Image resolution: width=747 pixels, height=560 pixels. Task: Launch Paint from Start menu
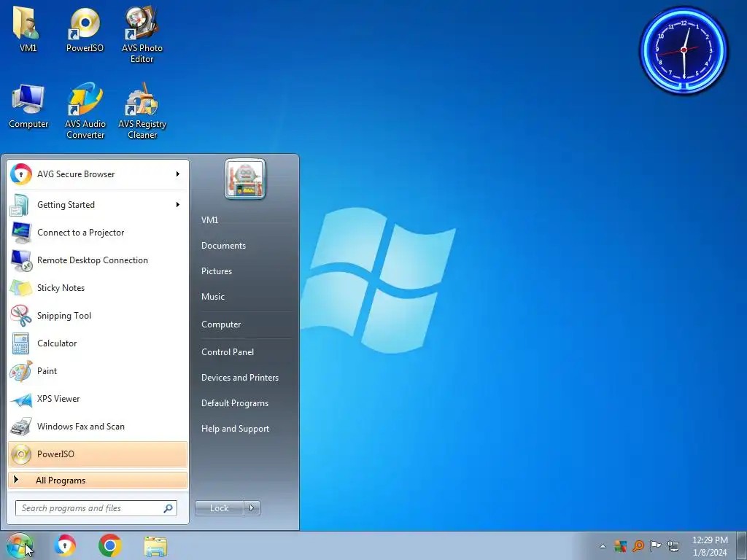point(98,371)
